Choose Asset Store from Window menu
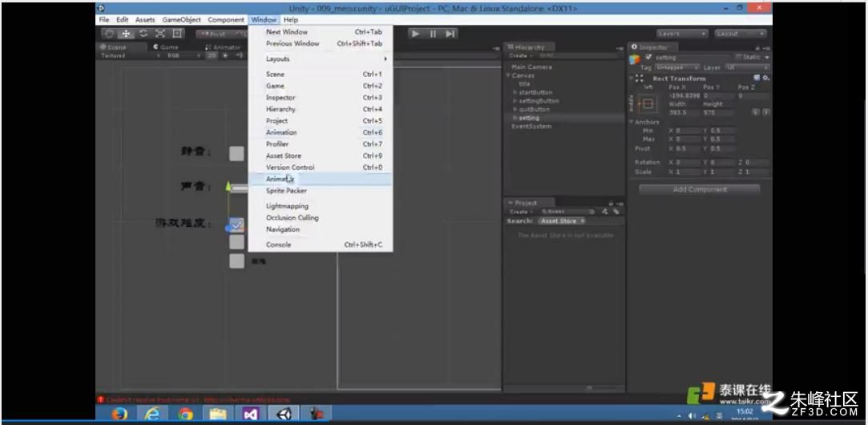 click(x=321, y=156)
